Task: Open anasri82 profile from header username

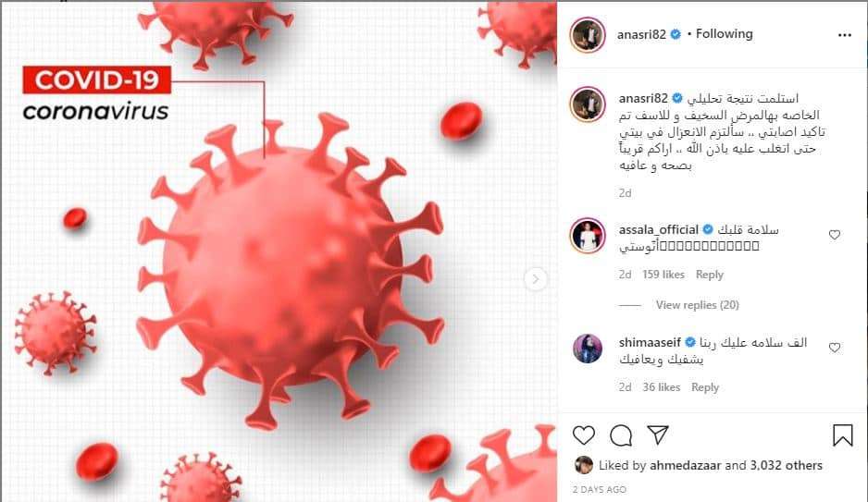Action: tap(641, 34)
